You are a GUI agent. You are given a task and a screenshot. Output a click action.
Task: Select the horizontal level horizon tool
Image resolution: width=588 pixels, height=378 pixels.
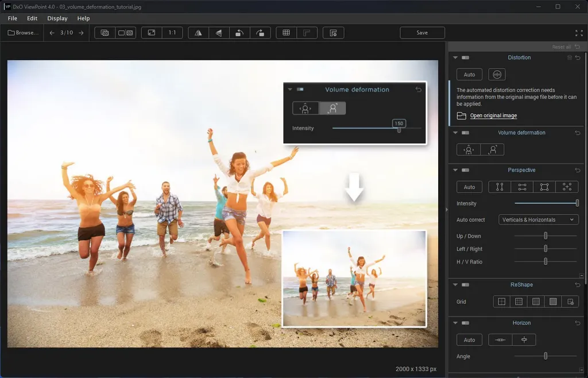(x=500, y=340)
